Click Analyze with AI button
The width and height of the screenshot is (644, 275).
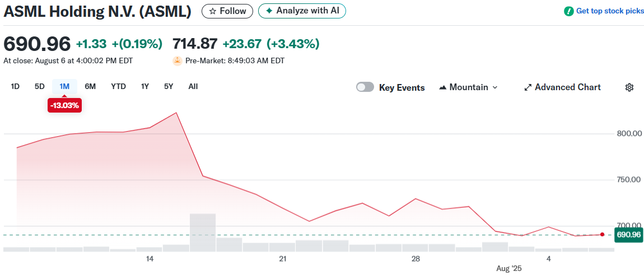[302, 11]
